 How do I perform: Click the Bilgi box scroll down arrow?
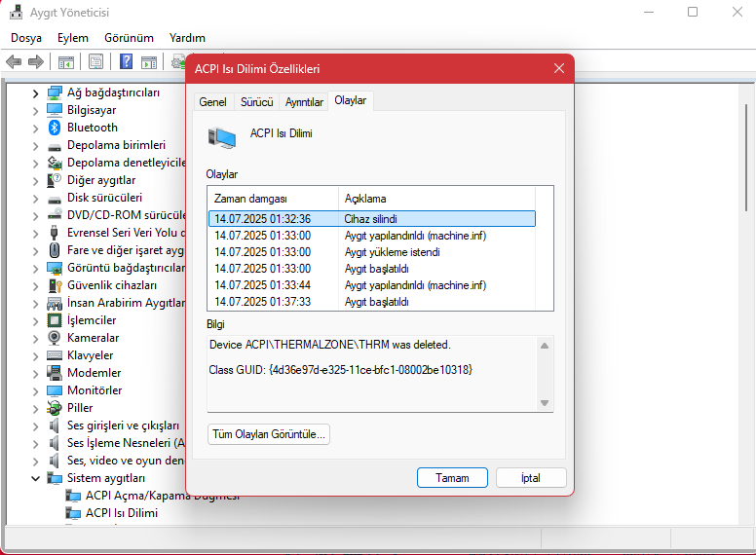[x=545, y=403]
